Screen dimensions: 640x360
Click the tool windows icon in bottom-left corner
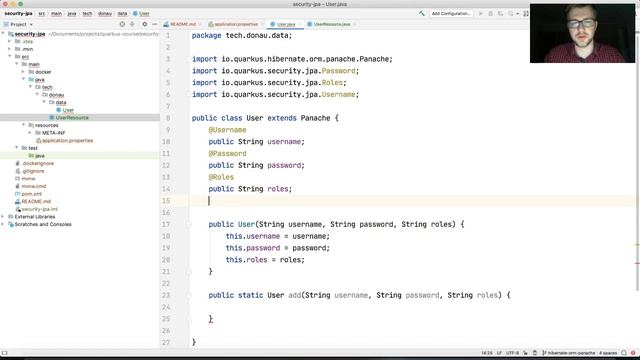4,353
